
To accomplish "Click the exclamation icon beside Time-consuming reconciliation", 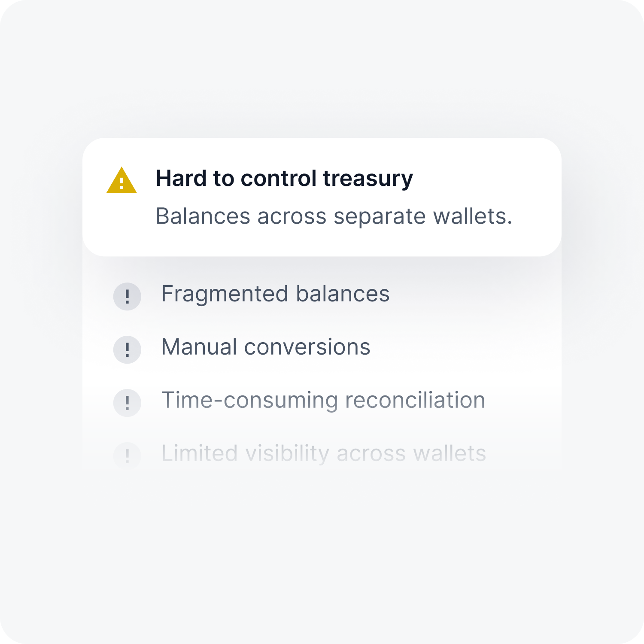I will click(127, 403).
